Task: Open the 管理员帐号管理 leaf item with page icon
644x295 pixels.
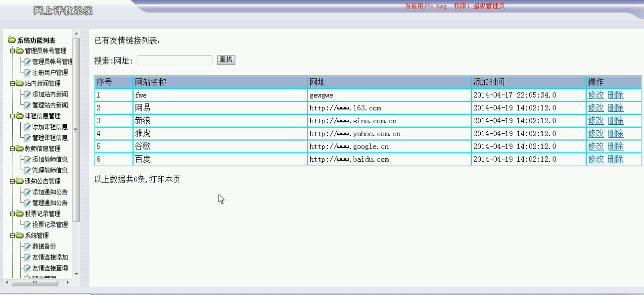Action: click(52, 61)
